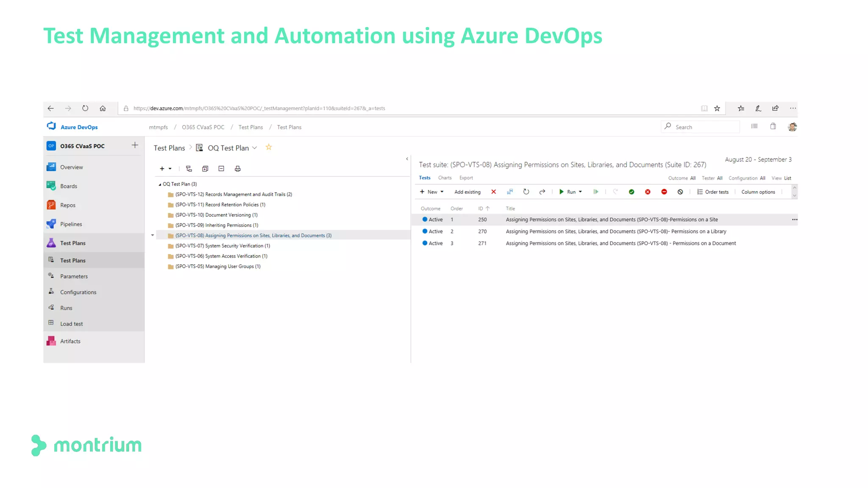Open the user profile avatar
Image resolution: width=868 pixels, height=488 pixels.
(792, 127)
